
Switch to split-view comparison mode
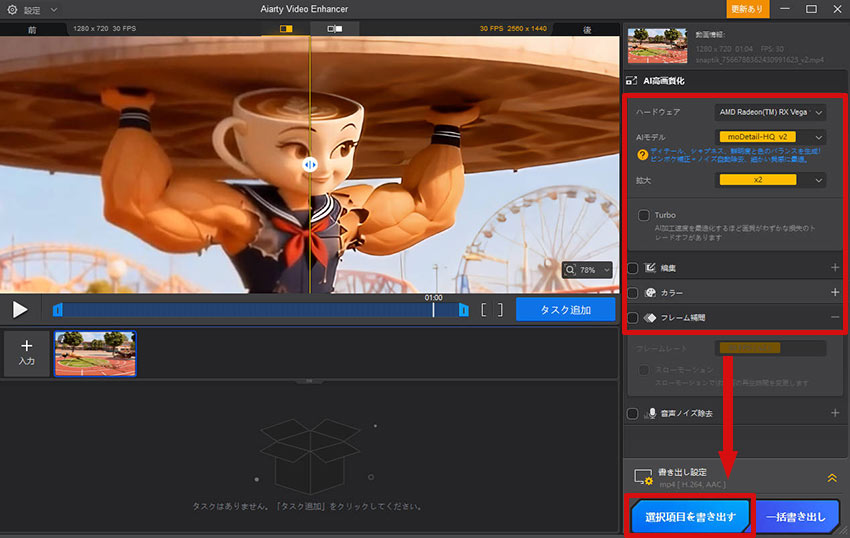[286, 28]
